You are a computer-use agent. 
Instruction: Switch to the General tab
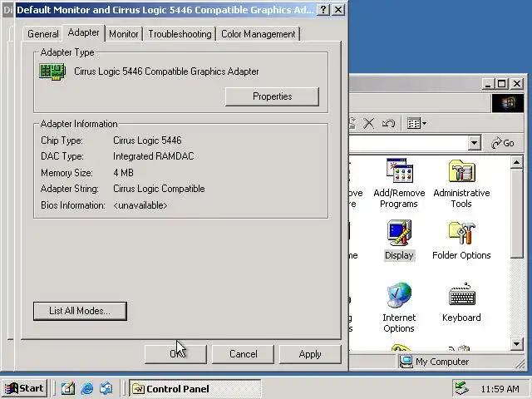click(42, 34)
